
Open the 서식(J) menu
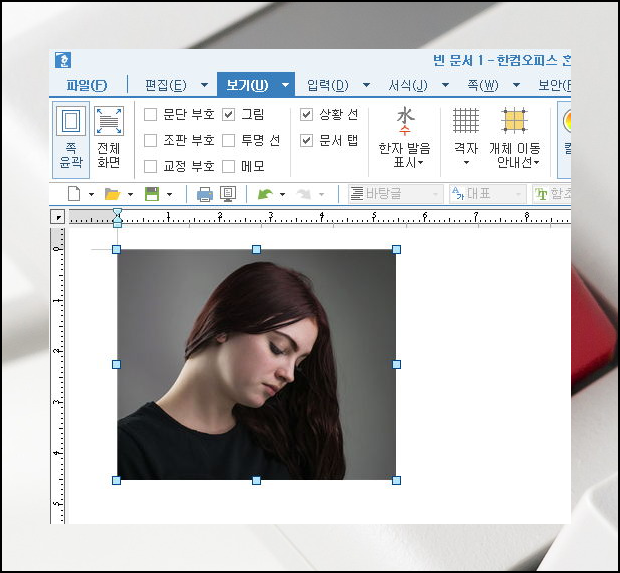(x=408, y=85)
